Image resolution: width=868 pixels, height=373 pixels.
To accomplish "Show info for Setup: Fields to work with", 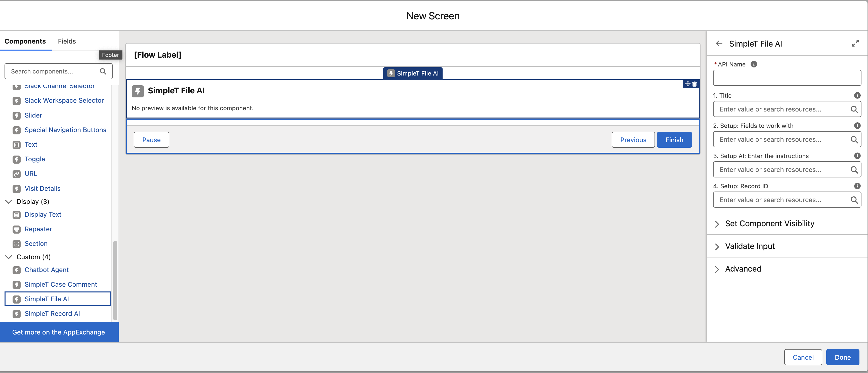I will click(857, 125).
